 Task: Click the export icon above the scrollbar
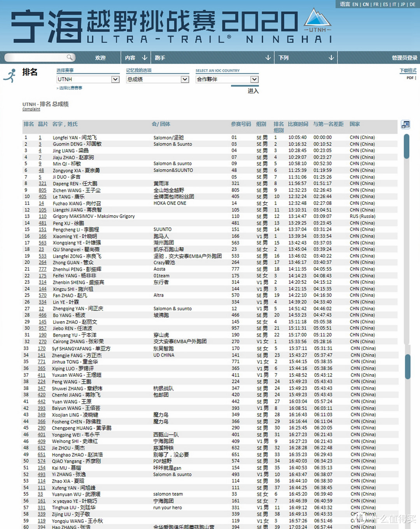click(x=406, y=125)
